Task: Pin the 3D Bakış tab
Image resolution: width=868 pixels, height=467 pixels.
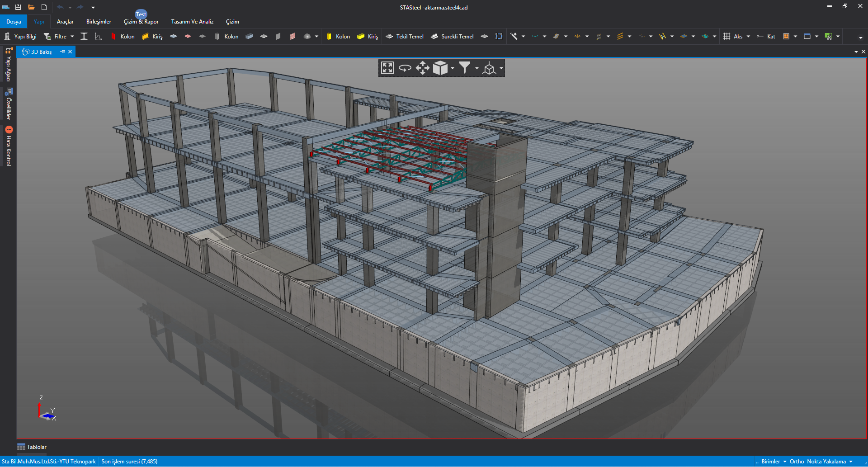Action: (63, 52)
